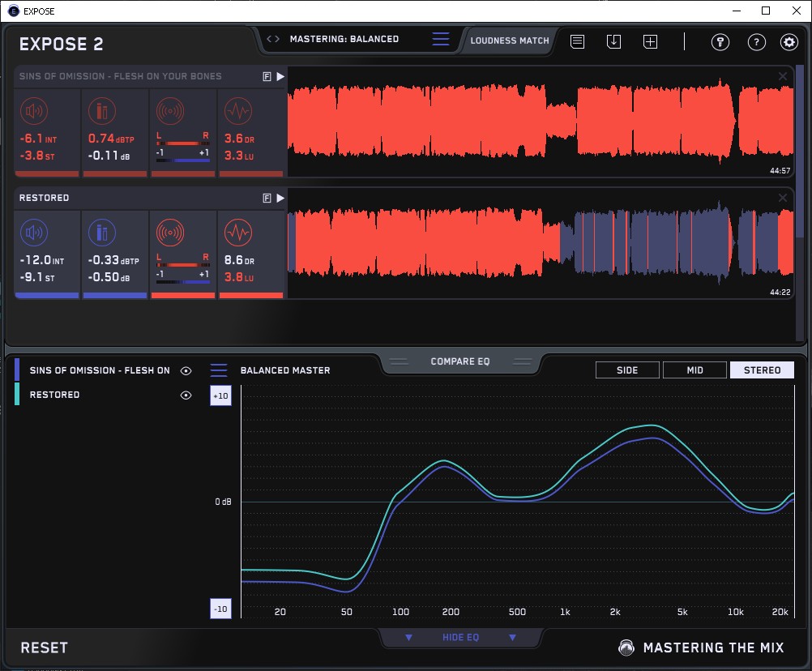The height and width of the screenshot is (671, 812).
Task: Click the Compare EQ header
Action: click(460, 361)
